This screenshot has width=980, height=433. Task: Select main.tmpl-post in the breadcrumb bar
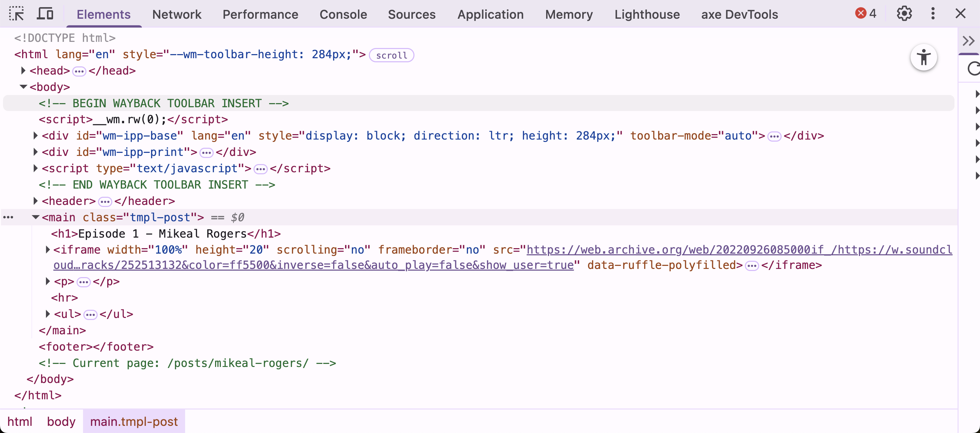133,421
